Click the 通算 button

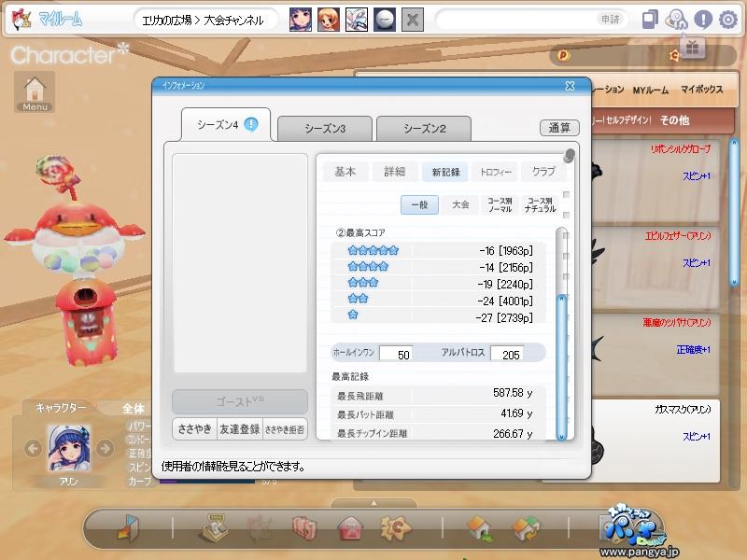559,128
